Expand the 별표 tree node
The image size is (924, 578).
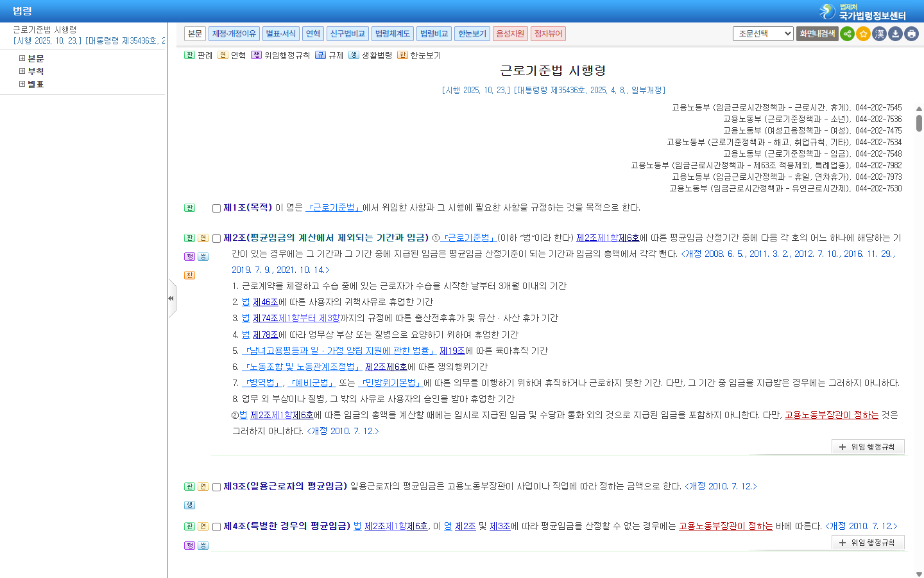click(22, 84)
